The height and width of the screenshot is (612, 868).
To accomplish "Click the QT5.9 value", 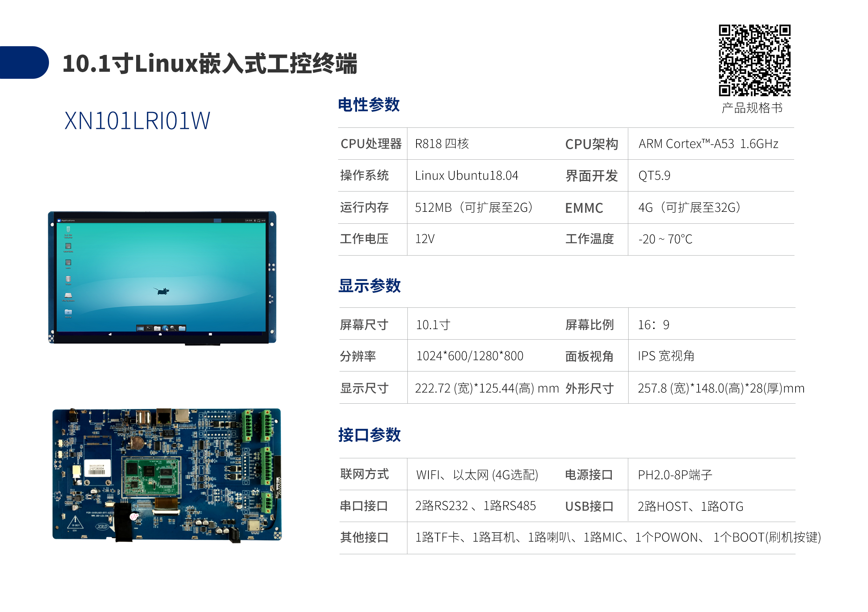I will [654, 175].
